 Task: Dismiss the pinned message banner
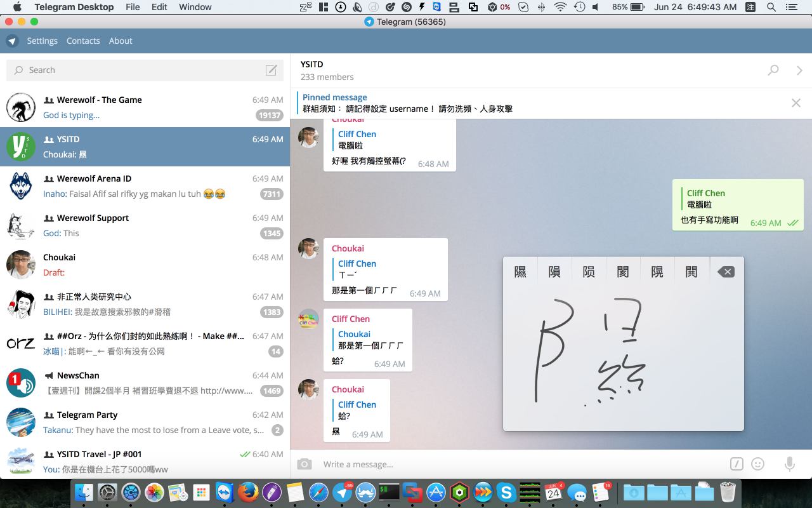tap(796, 103)
